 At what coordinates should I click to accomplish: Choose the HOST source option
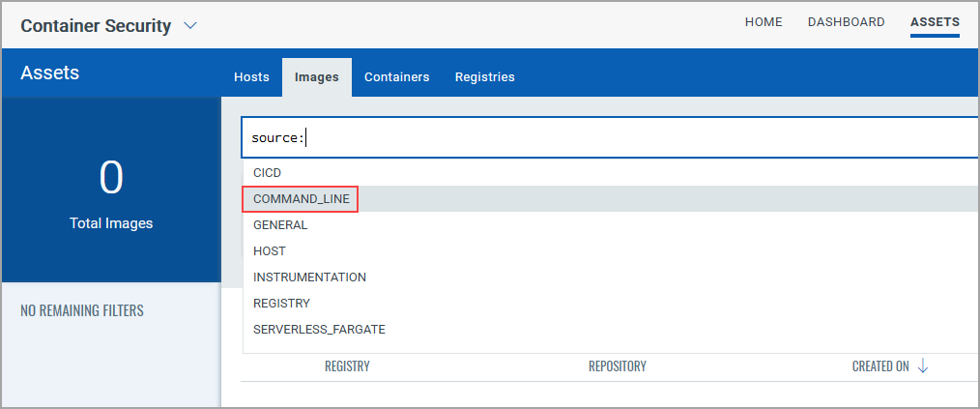[270, 251]
